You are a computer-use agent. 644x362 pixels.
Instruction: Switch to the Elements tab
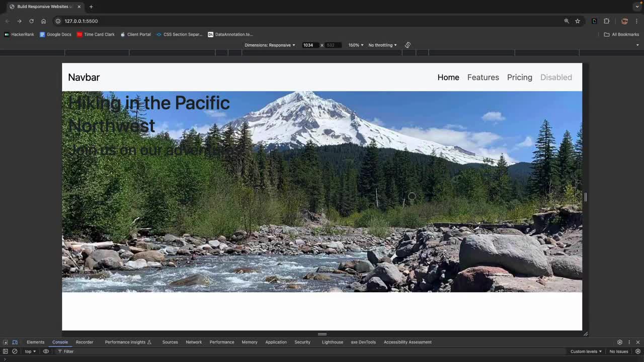click(35, 342)
